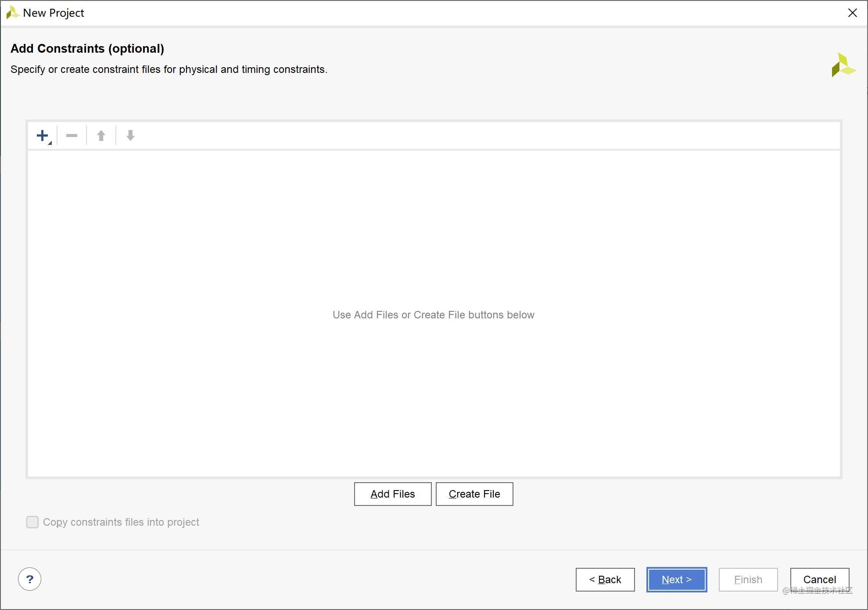Click the Vivado logo in title bar
Screen dimensions: 868x610
(x=12, y=13)
